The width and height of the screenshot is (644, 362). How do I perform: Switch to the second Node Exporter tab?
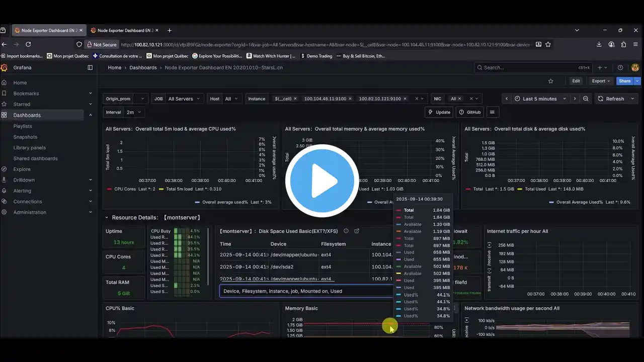pos(125,30)
